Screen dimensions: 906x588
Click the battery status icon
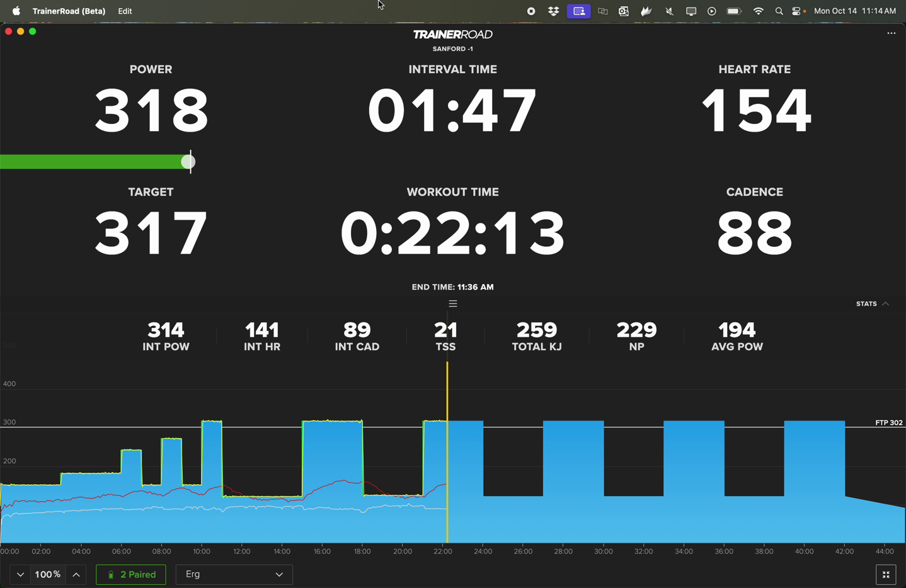pos(734,11)
